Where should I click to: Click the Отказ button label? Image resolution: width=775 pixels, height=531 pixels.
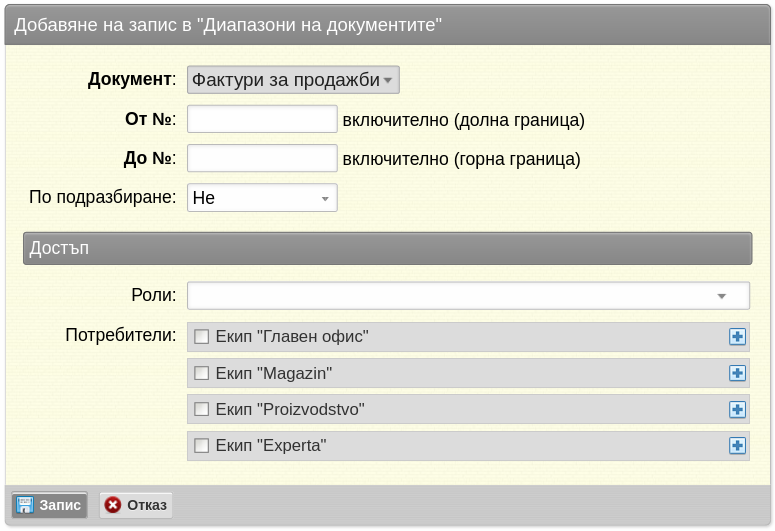click(147, 505)
